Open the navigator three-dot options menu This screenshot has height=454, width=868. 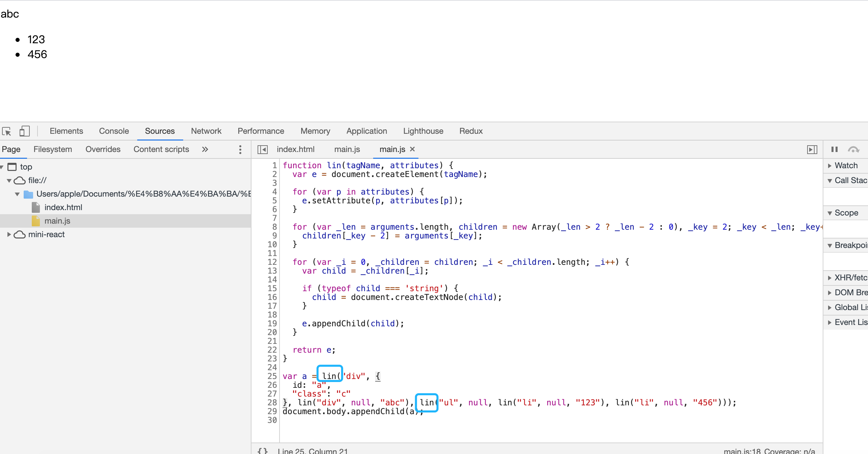point(240,149)
